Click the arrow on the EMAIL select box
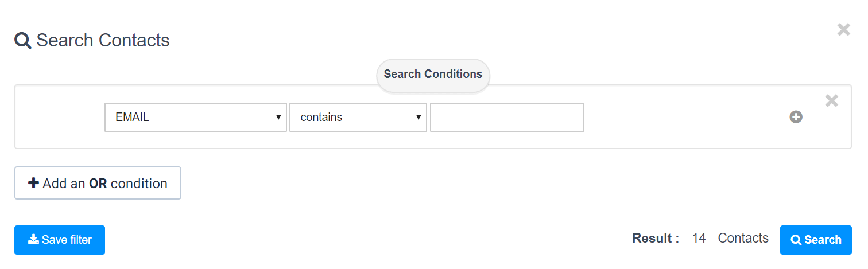Viewport: 868px width, 269px height. point(278,117)
